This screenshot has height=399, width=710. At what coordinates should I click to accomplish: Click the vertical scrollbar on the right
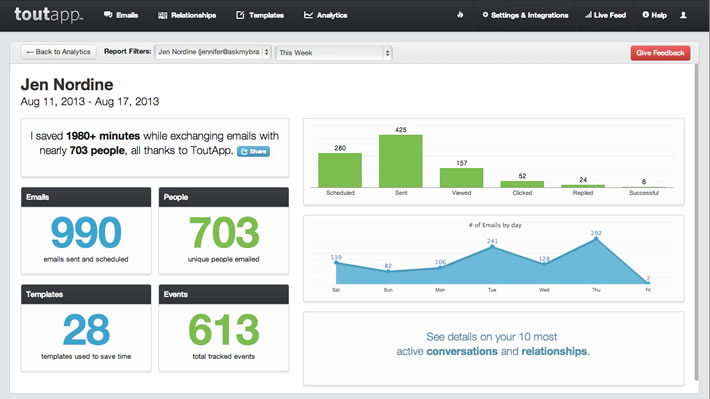click(x=696, y=222)
